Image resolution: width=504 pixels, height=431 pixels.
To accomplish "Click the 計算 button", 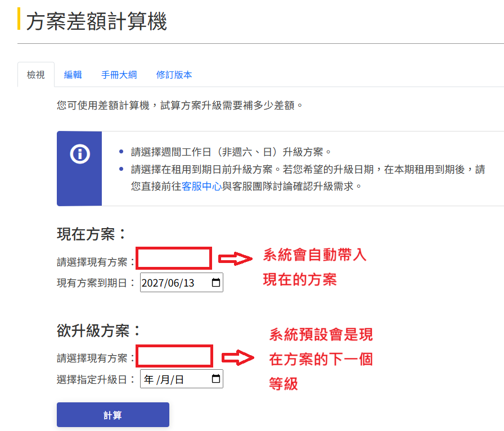I will (113, 415).
